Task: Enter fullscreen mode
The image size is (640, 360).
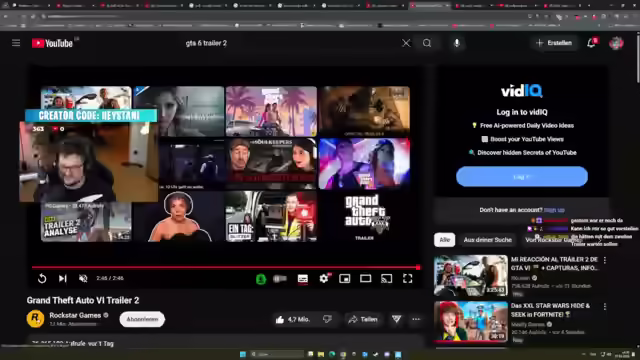Action: [407, 279]
